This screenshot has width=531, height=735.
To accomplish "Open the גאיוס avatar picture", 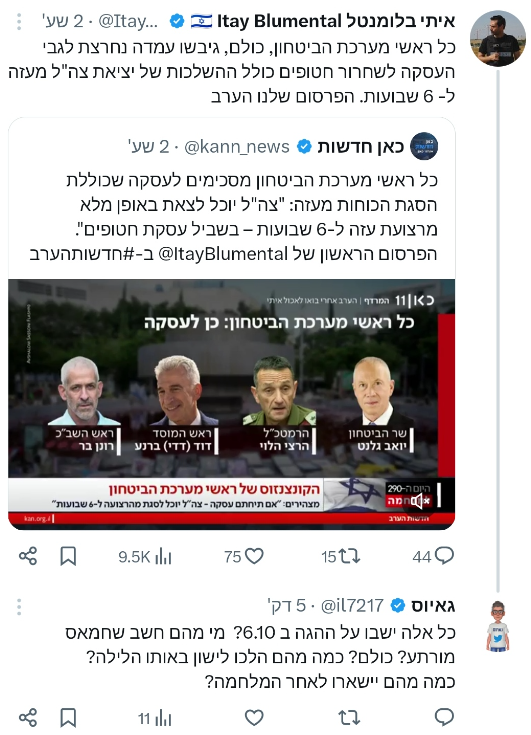I will click(498, 626).
